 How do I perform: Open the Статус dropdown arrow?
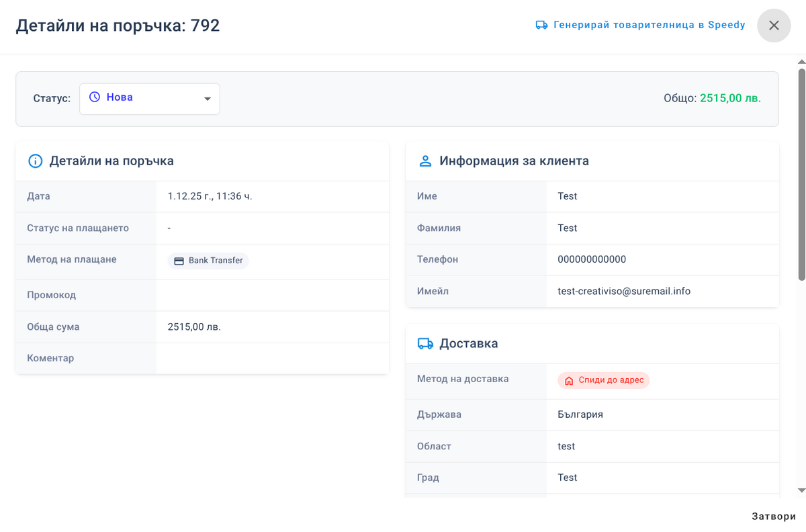coord(208,99)
